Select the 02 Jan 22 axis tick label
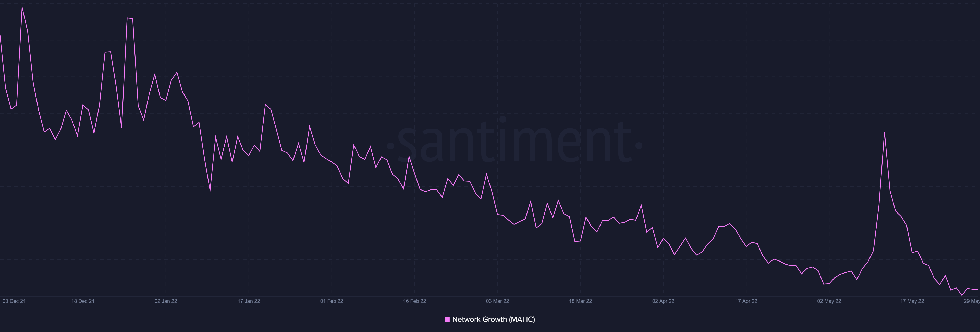 [165, 301]
